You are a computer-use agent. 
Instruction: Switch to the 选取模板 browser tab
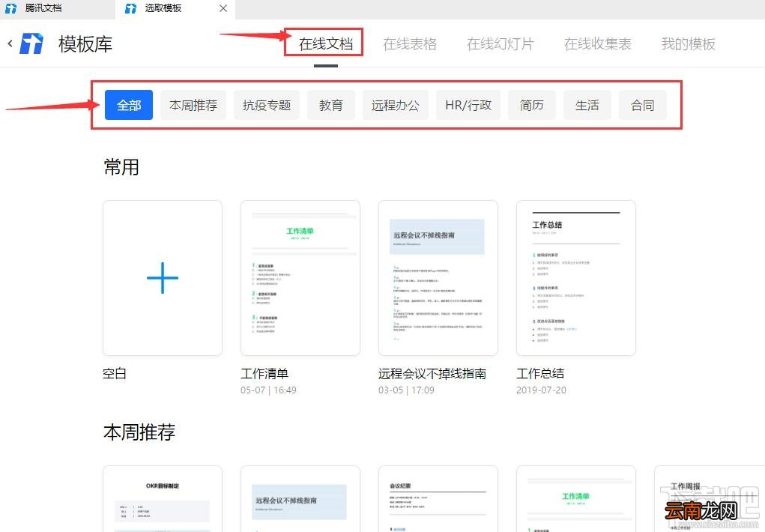pos(175,9)
